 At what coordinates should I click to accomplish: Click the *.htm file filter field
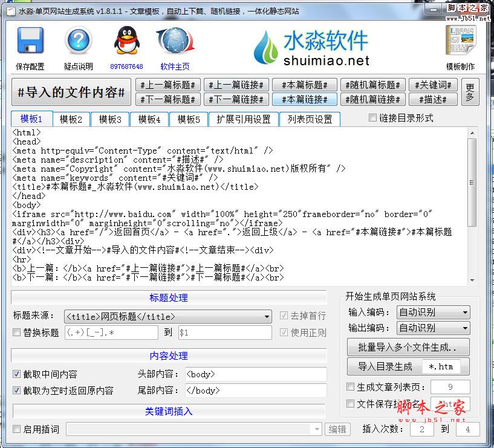441,366
